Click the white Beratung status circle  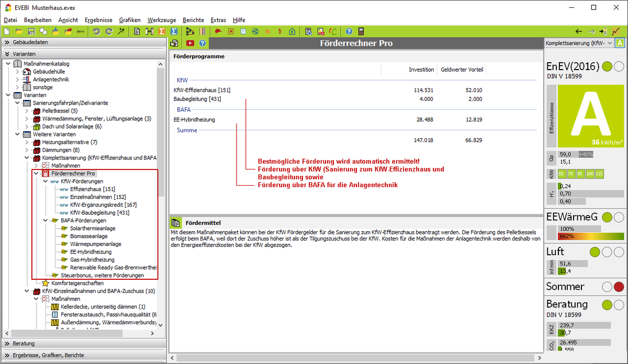pos(619,304)
